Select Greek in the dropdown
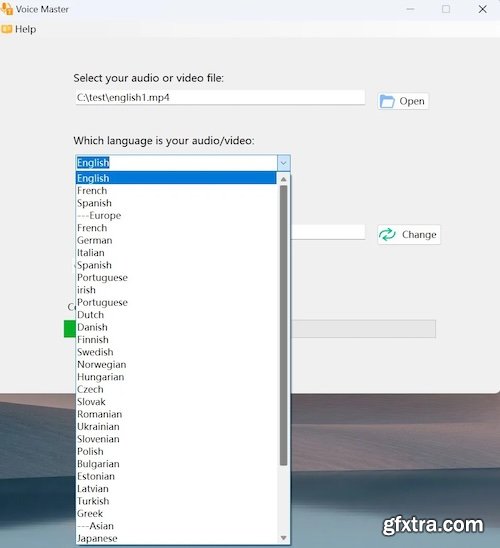500x548 pixels. (176, 513)
